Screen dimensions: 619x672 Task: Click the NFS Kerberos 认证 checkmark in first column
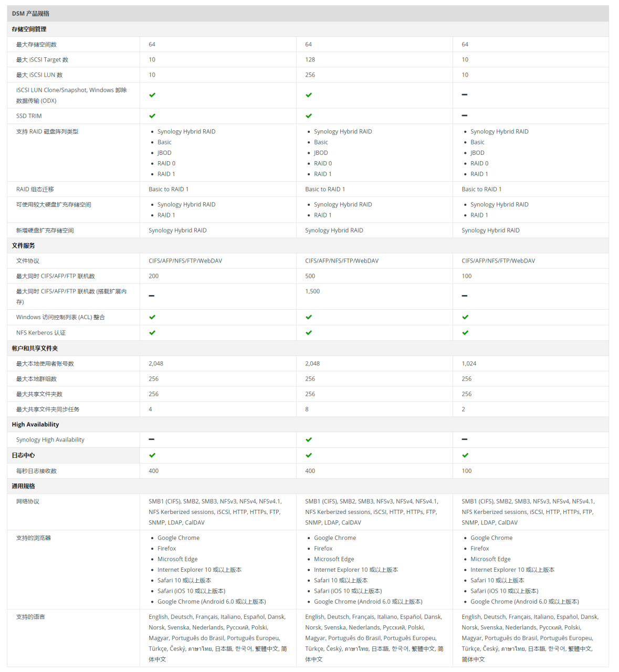coord(152,333)
